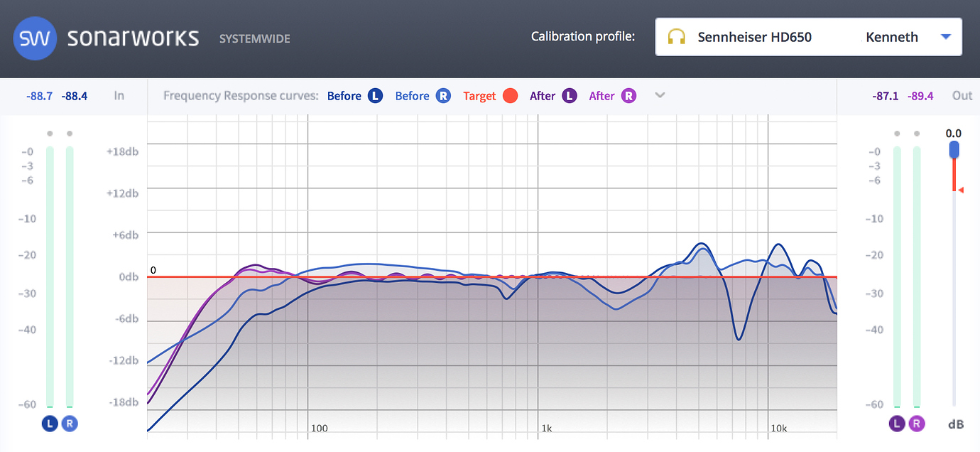
Task: Click the +12db axis label
Action: coord(122,193)
